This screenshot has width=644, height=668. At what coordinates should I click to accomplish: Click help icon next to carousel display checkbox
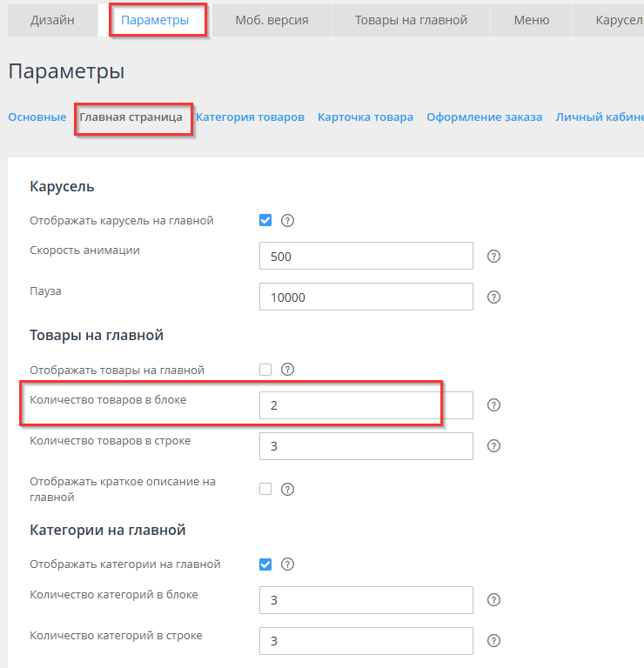(x=288, y=220)
